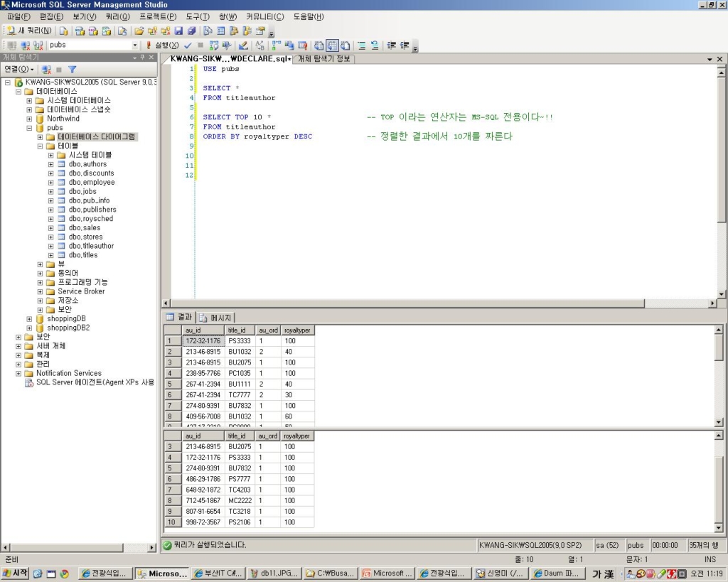Open the Registered Servers toolbar icon

208,31
